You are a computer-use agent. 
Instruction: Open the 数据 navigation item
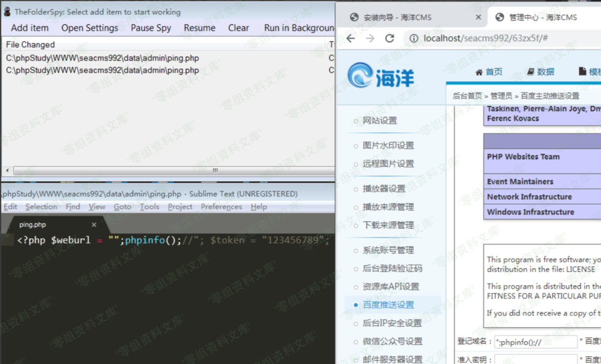point(541,72)
